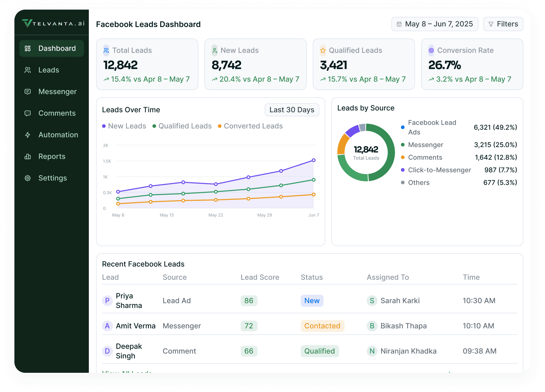
Task: Select Click-to-Messenger source row
Action: (x=459, y=170)
